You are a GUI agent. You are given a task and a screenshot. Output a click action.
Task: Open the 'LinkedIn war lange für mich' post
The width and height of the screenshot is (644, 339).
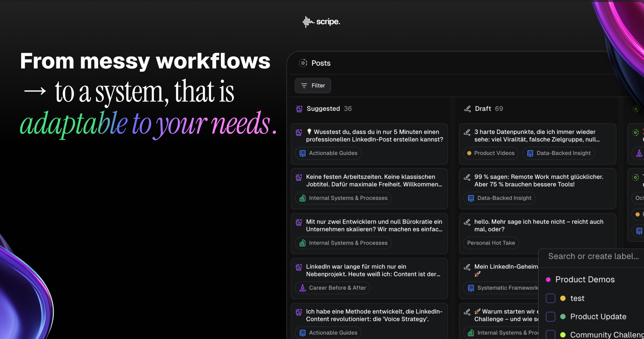click(369, 279)
